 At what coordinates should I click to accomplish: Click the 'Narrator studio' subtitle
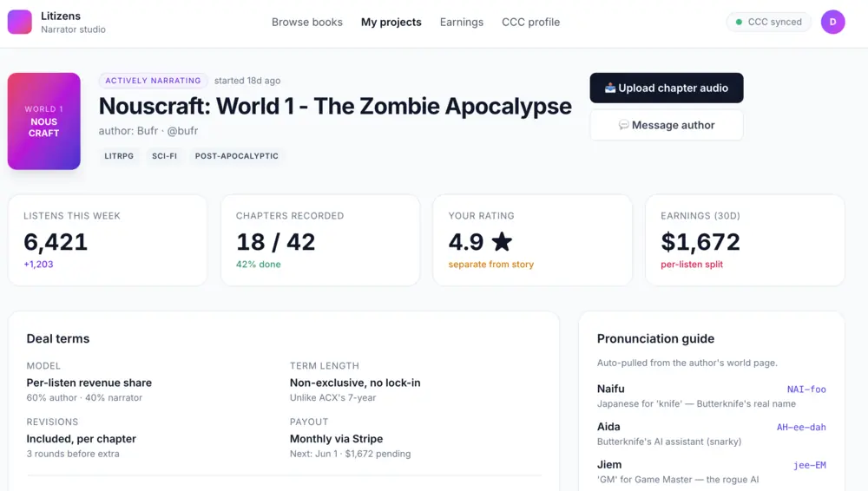[x=73, y=29]
